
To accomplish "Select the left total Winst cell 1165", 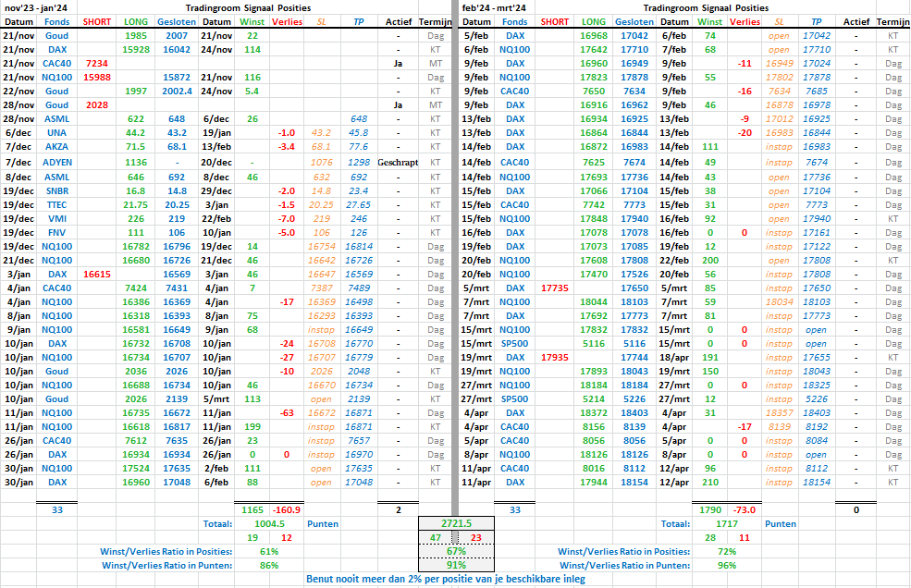I will point(252,509).
